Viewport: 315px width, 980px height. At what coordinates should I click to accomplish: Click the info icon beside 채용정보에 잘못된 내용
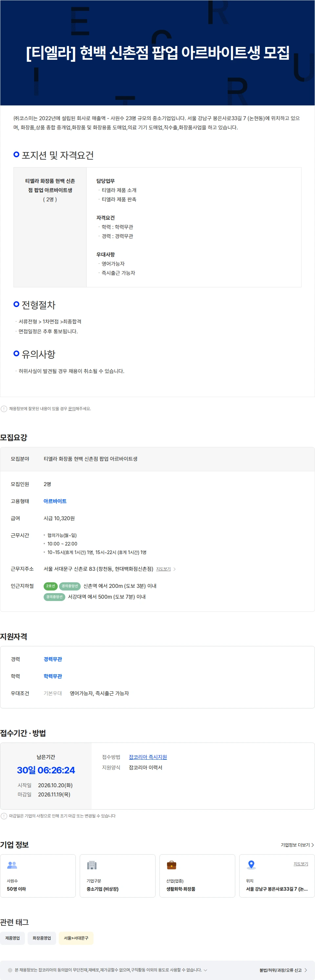coord(4,409)
